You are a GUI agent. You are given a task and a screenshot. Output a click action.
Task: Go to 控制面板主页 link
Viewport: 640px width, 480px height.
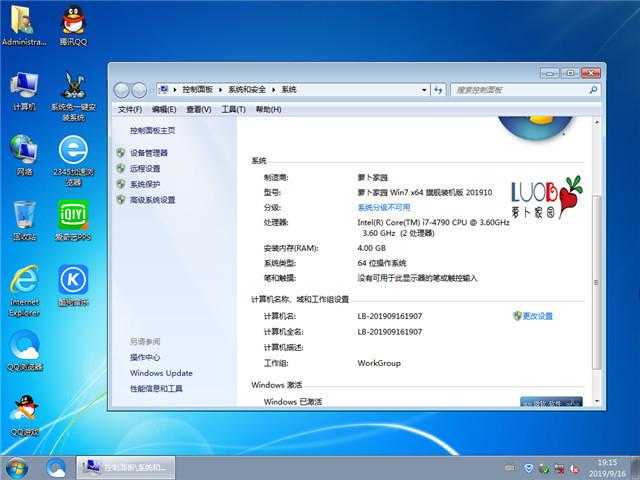[x=153, y=131]
